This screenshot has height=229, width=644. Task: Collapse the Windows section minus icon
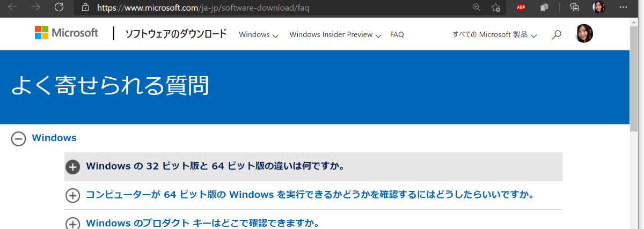18,139
